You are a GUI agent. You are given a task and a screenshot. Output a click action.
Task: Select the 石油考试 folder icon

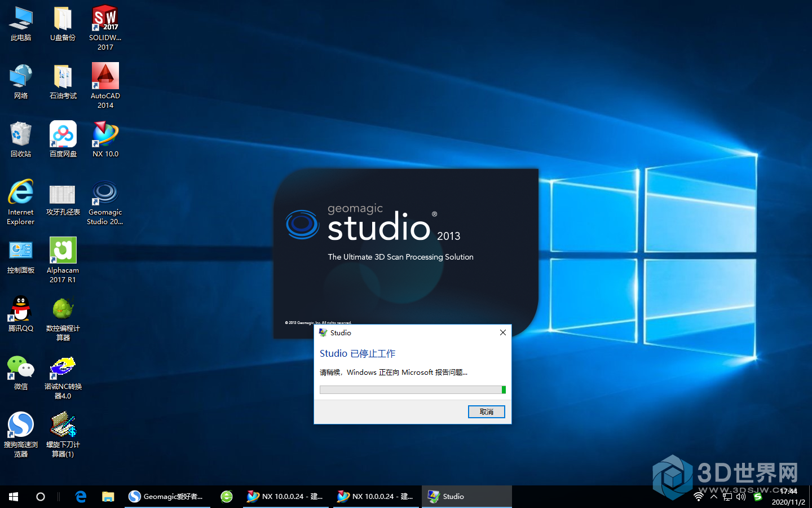click(63, 82)
